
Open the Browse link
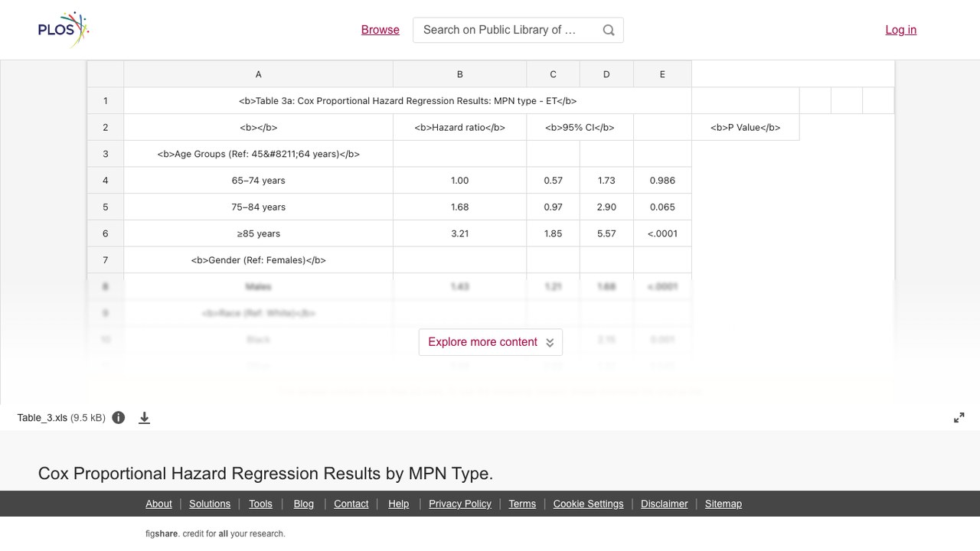click(381, 30)
